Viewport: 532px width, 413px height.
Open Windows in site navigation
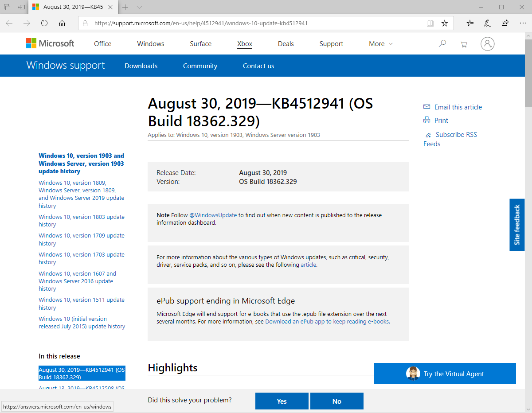pyautogui.click(x=151, y=44)
